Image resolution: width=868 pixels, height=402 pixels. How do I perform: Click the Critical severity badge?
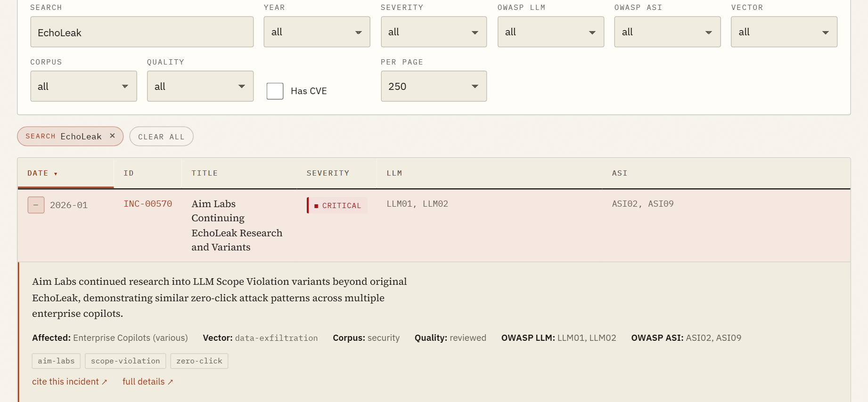pyautogui.click(x=337, y=205)
